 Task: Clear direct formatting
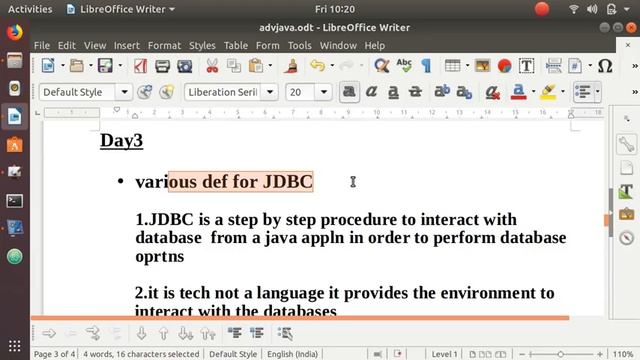(493, 92)
